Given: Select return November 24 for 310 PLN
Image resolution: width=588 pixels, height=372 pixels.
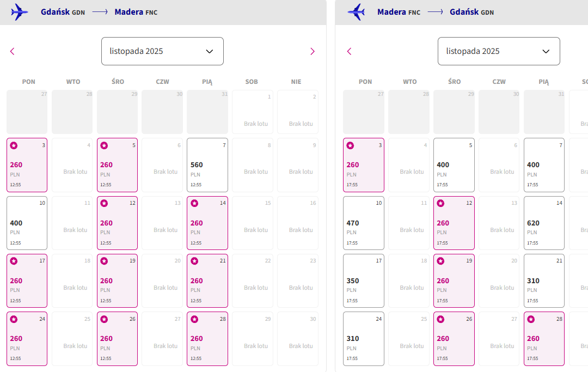Looking at the screenshot, I should tap(364, 339).
